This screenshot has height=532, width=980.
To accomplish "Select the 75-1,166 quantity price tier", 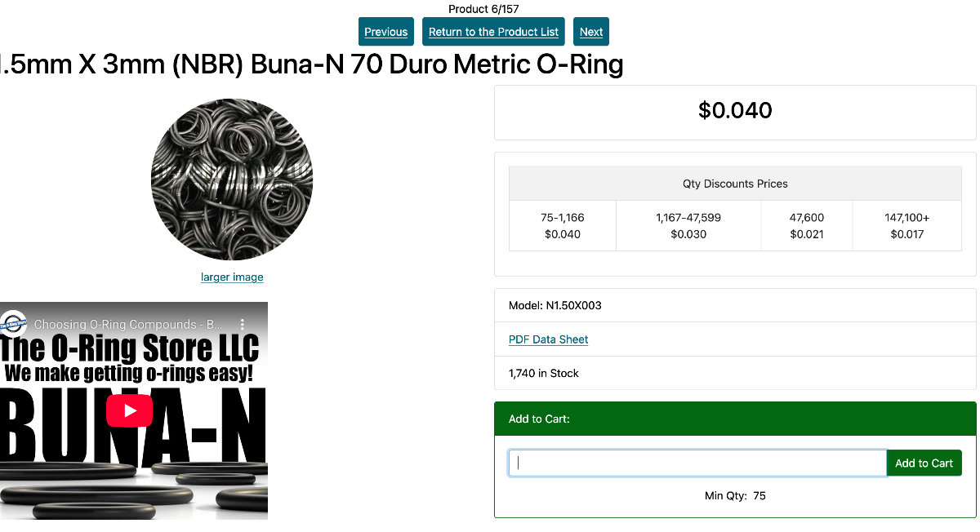I will 563,226.
